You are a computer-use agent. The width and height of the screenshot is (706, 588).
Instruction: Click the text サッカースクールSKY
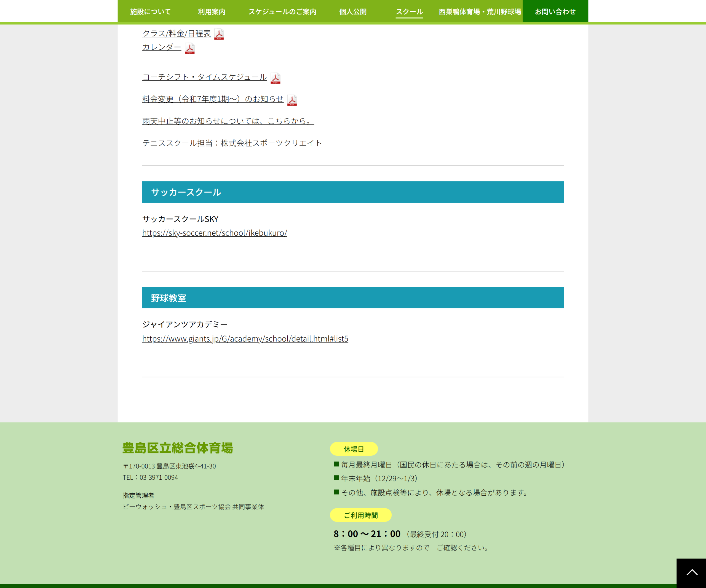(x=180, y=219)
